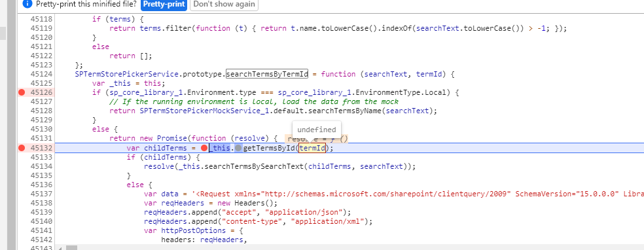644x250 pixels.
Task: Click the searchTermsByTermId method name
Action: (267, 75)
